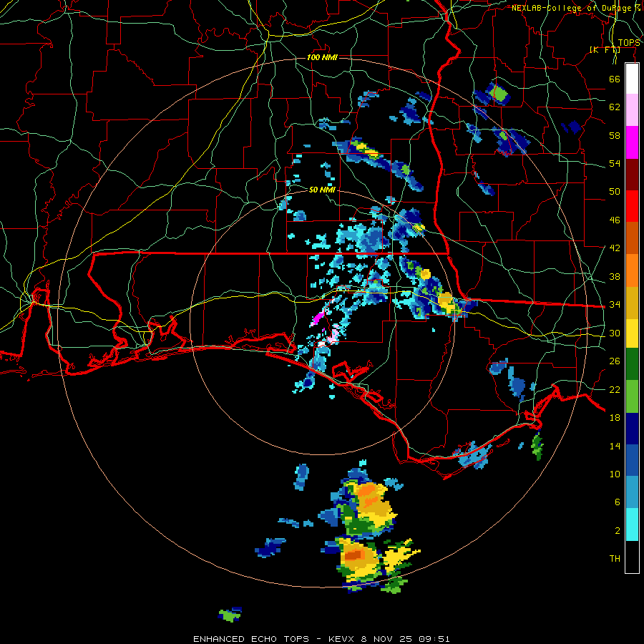This screenshot has height=644, width=644.
Task: Click the "34" legend value
Action: 615,304
